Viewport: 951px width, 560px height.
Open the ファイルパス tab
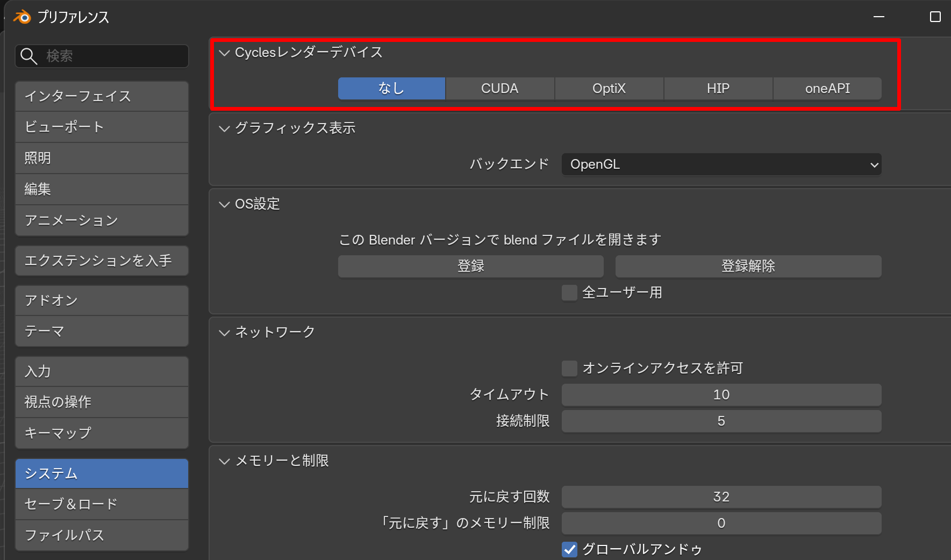point(102,535)
